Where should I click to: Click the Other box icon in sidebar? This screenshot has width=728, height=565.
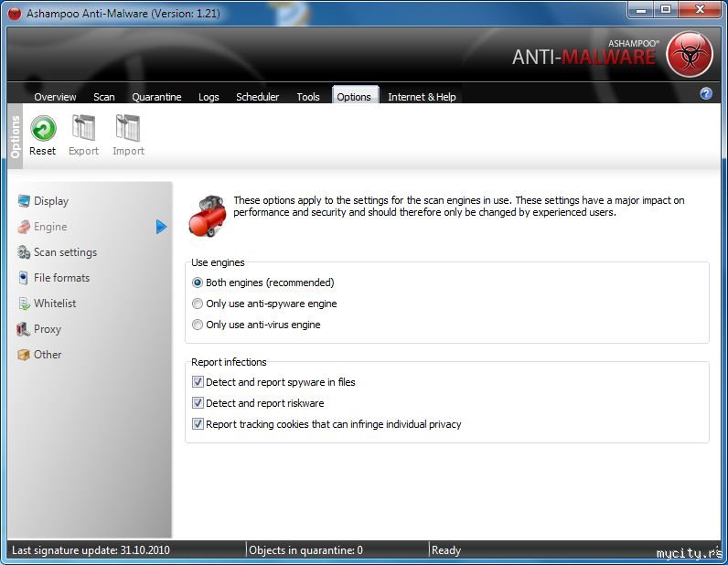click(24, 355)
